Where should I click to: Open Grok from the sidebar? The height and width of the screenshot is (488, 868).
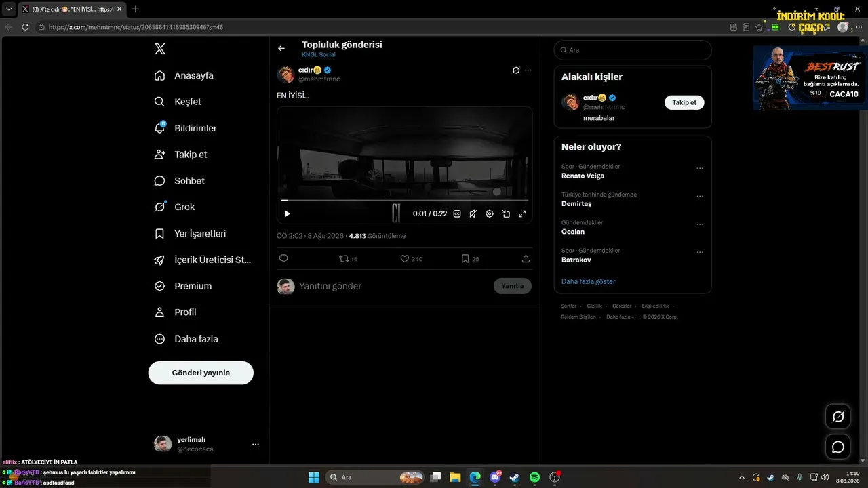[174, 207]
